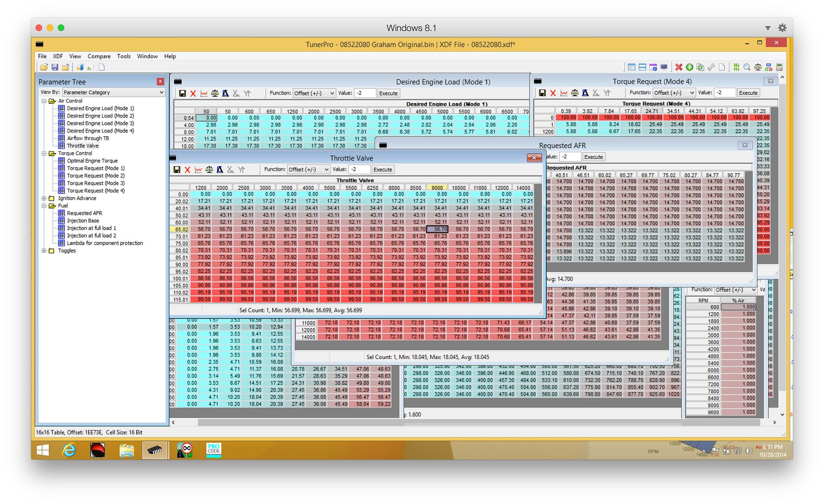Open the Function dropdown in Throttle Valve window

pos(309,169)
